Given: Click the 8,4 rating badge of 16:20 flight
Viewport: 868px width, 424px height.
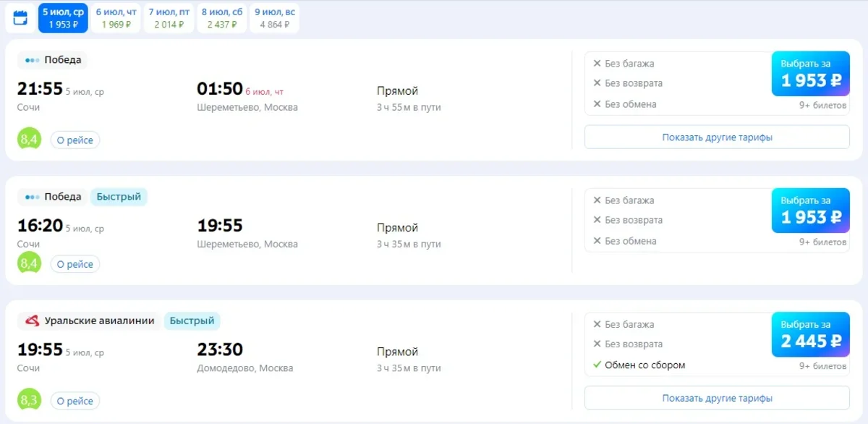Looking at the screenshot, I should [x=29, y=263].
